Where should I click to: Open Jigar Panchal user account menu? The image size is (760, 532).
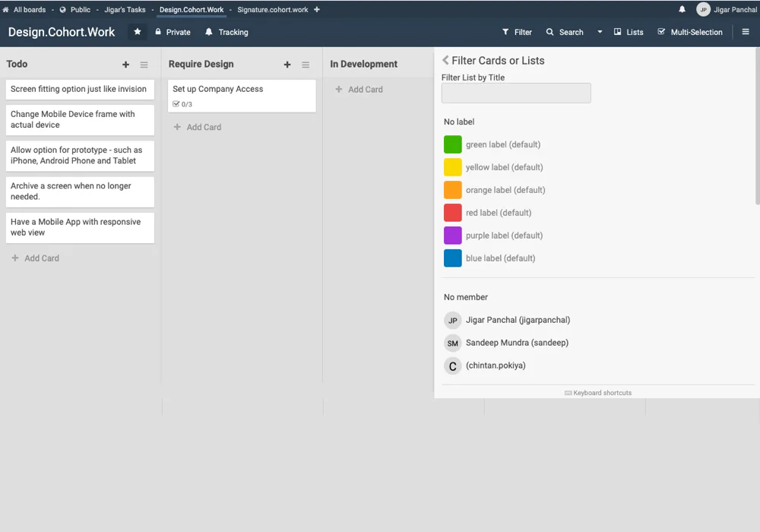tap(727, 10)
